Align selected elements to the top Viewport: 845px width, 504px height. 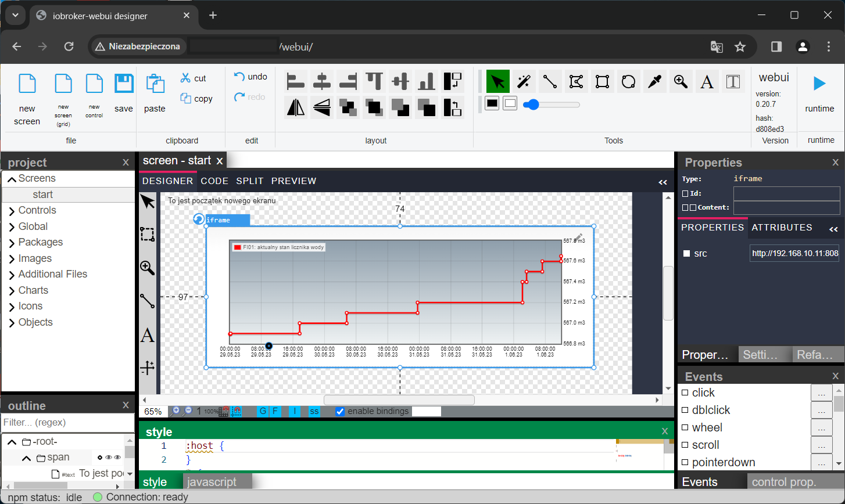pyautogui.click(x=374, y=81)
